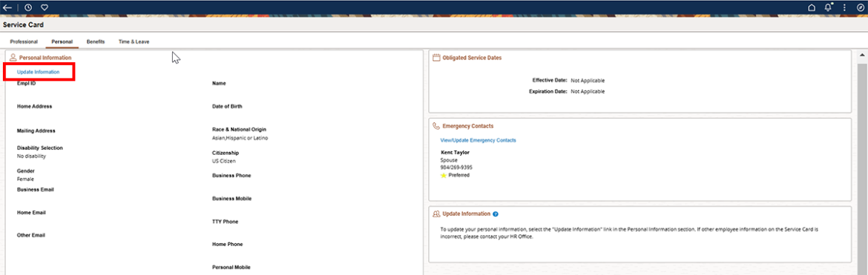Click the Other Email label

point(31,235)
